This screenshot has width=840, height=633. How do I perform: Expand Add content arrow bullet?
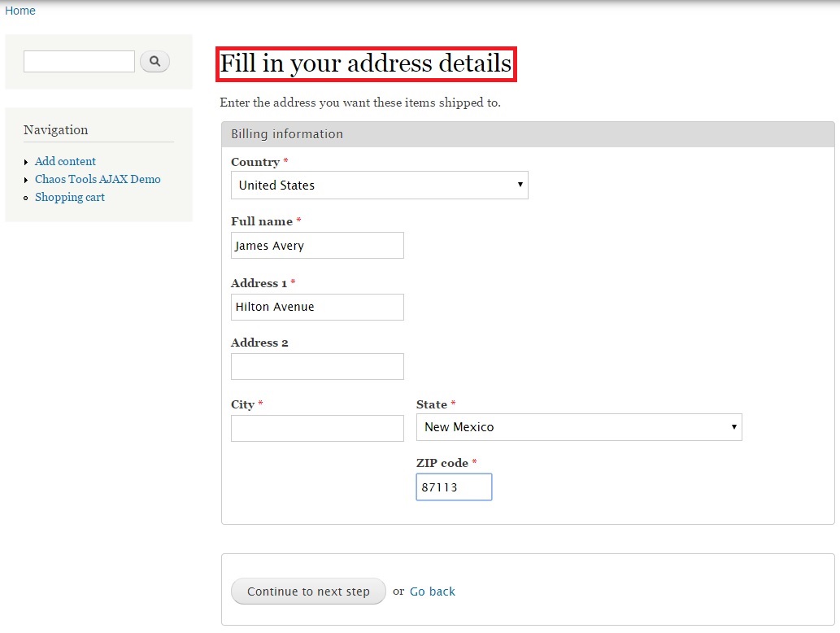click(x=26, y=162)
